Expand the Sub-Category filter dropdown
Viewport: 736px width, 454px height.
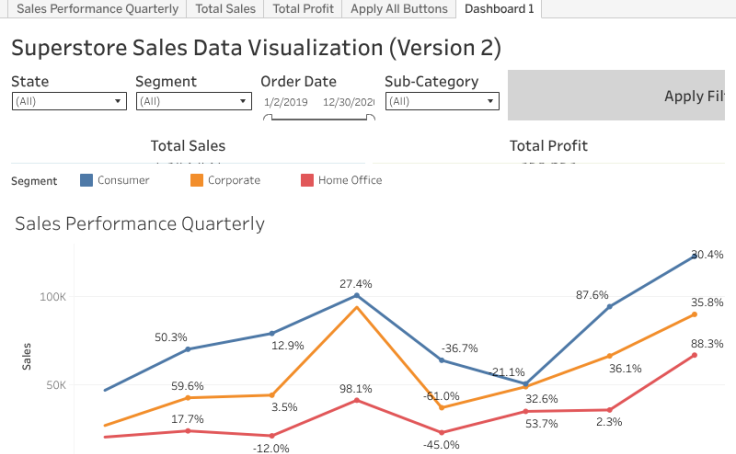point(441,101)
